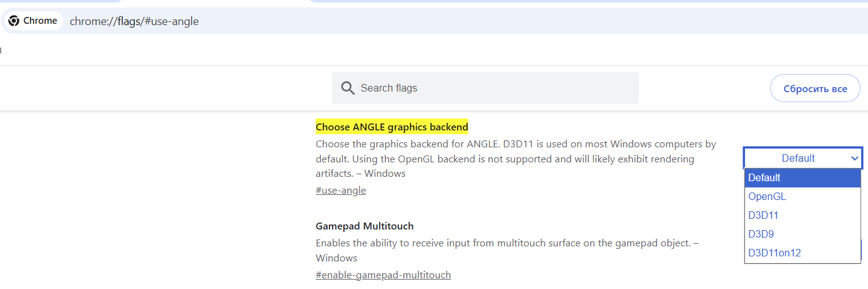Viewport: 868px width, 289px height.
Task: Click the highlighted Choose ANGLE graphics backend title
Action: click(392, 127)
